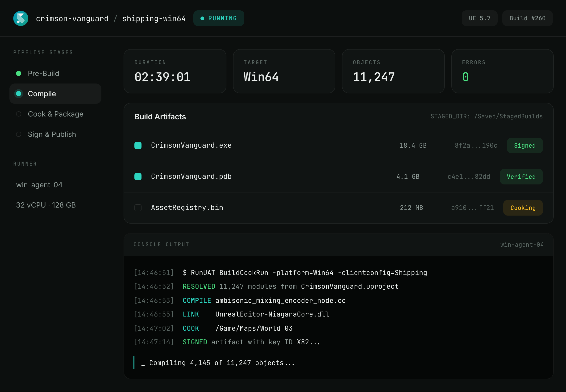This screenshot has width=566, height=392.
Task: Click the win-agent-04 runner name in sidebar
Action: pyautogui.click(x=39, y=185)
